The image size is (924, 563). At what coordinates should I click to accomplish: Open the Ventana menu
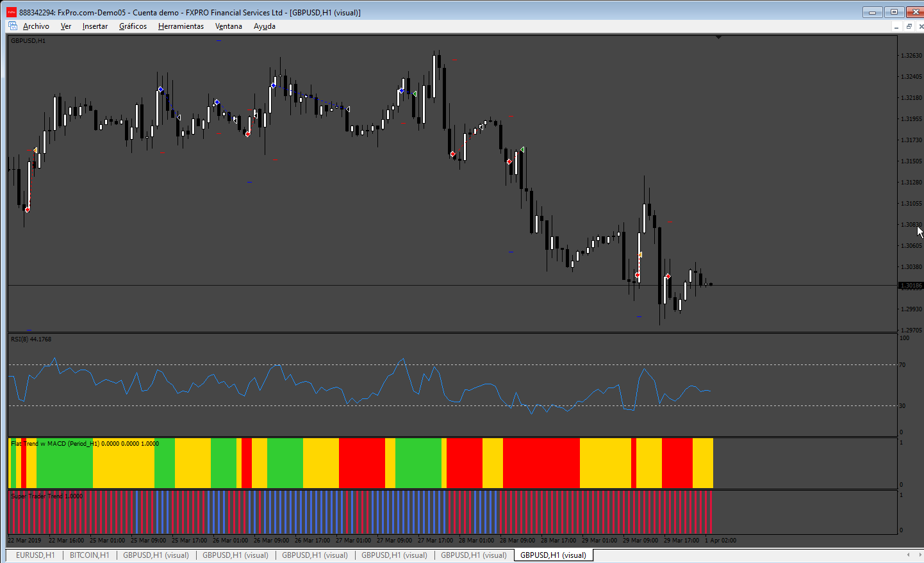[x=229, y=26]
